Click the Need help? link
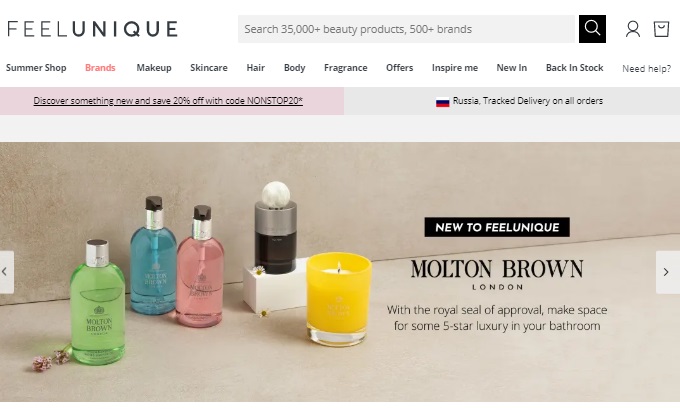 pyautogui.click(x=647, y=69)
